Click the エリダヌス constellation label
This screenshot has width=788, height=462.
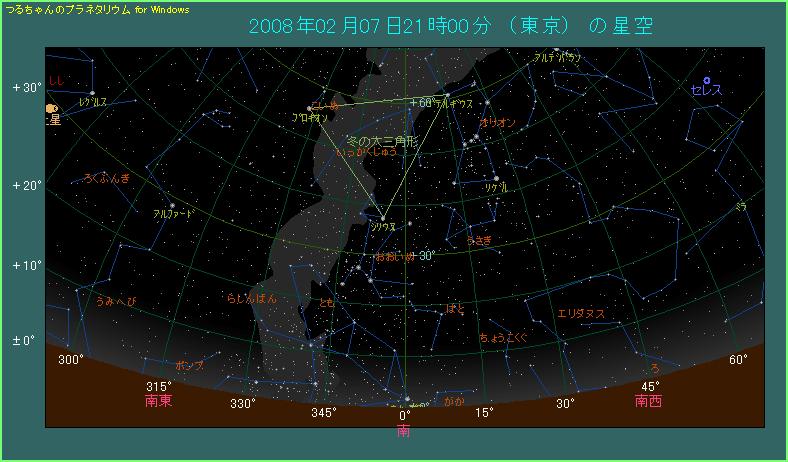(x=580, y=313)
